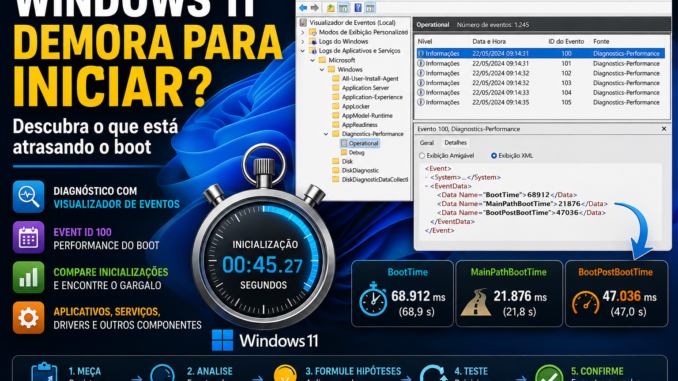This screenshot has height=381, width=678.
Task: Switch to the Geral tab
Action: pyautogui.click(x=426, y=143)
